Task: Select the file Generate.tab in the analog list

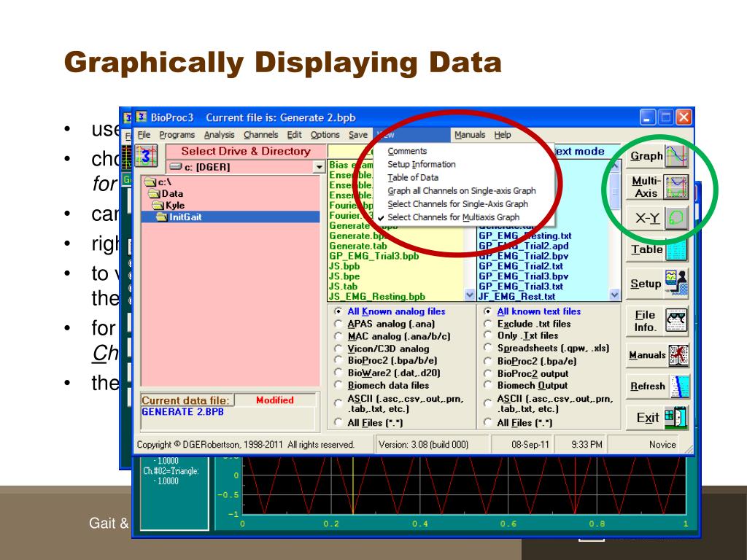Action: tap(357, 246)
